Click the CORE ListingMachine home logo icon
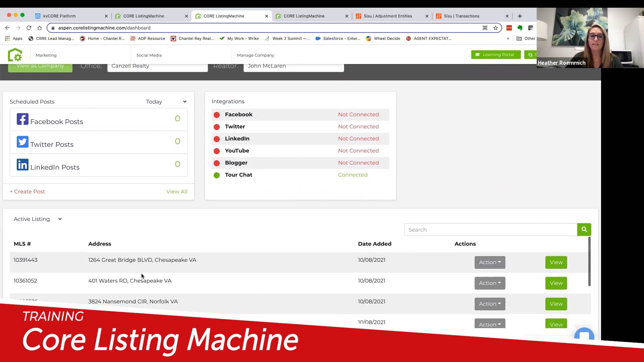 [x=15, y=55]
